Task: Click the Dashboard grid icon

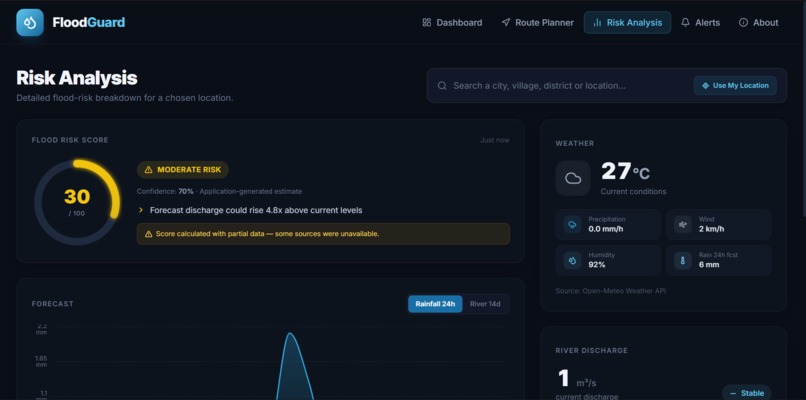Action: click(x=427, y=23)
